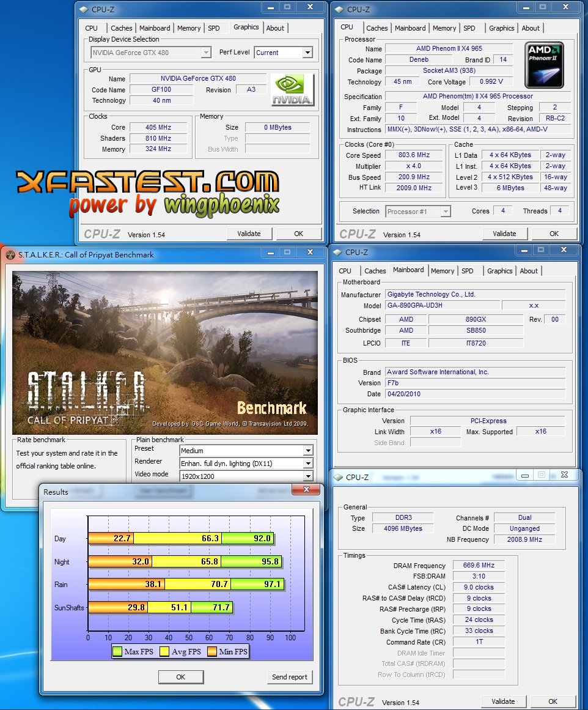Viewport: 588px width, 710px height.
Task: Click the S.T.A.L.K.E.R. benchmark title bar icon
Action: click(10, 255)
